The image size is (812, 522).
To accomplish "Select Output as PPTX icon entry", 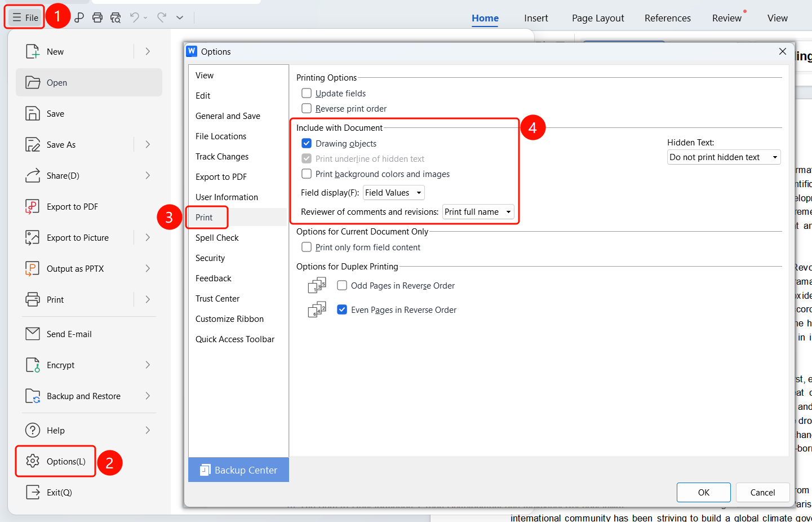I will [x=32, y=269].
